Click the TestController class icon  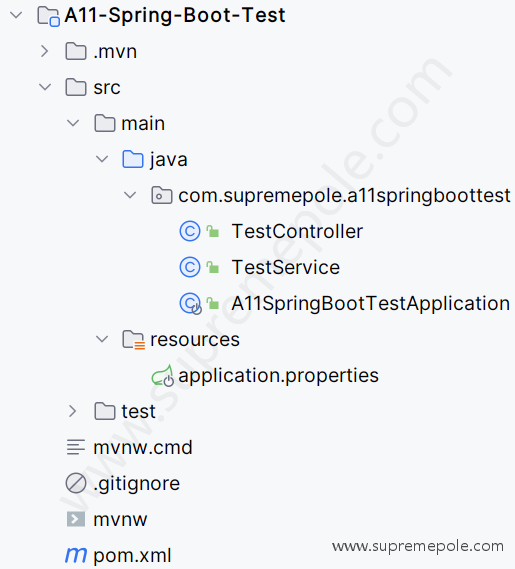[190, 231]
